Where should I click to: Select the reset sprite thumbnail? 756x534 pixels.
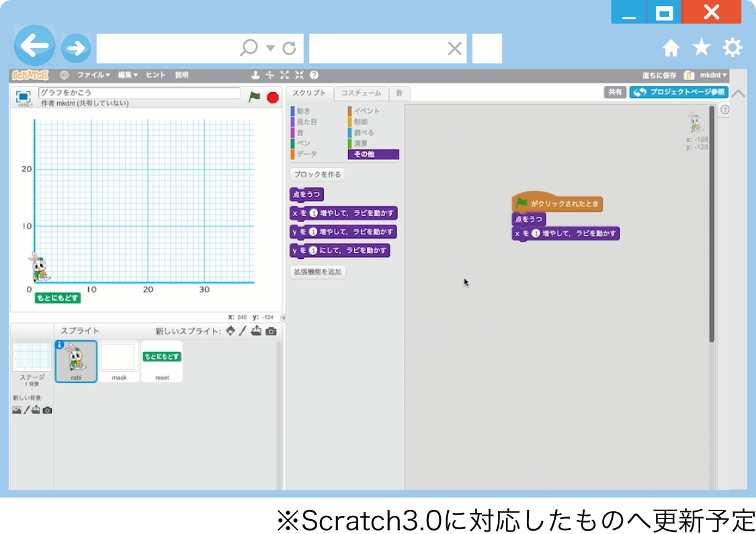[x=162, y=362]
